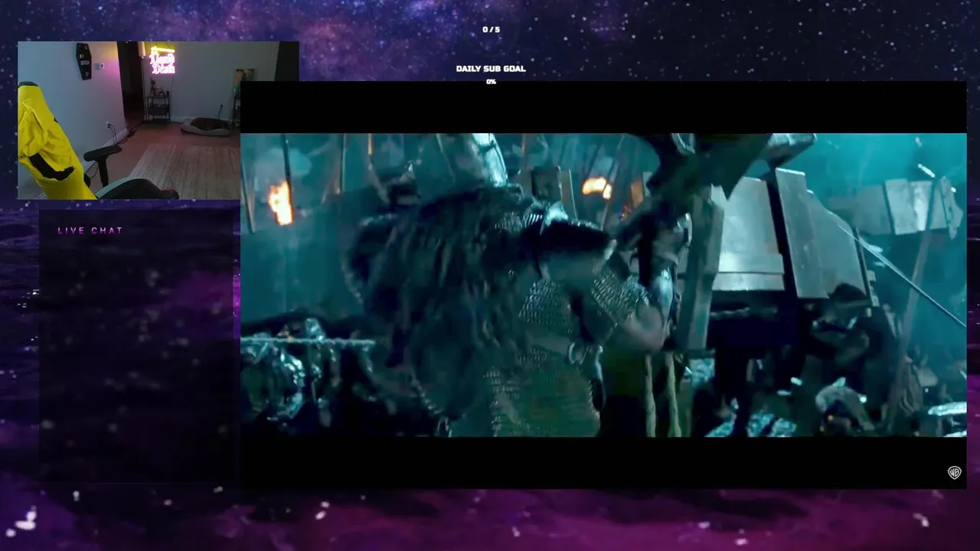Click the "0%" goal progress value
980x551 pixels.
click(x=491, y=82)
